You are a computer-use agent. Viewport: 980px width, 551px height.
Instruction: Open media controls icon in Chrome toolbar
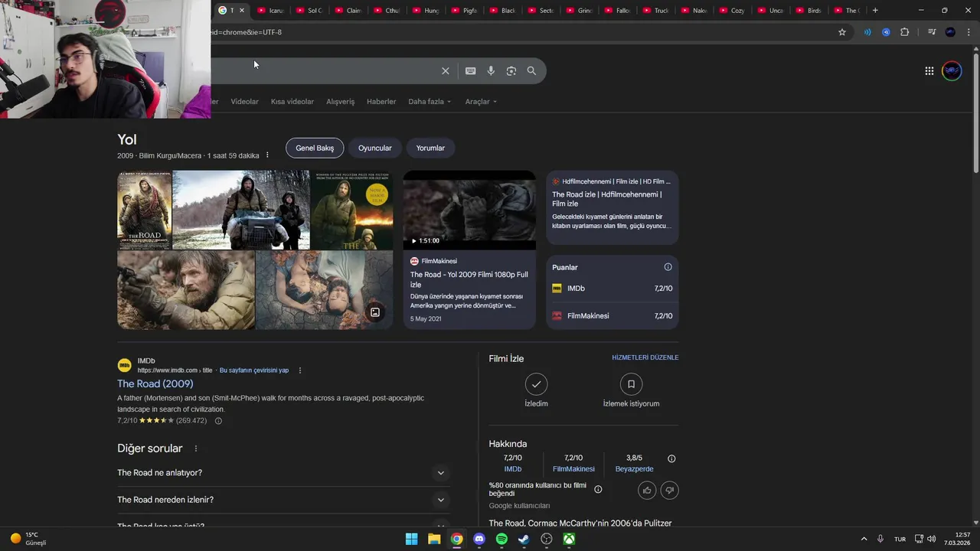pos(932,32)
